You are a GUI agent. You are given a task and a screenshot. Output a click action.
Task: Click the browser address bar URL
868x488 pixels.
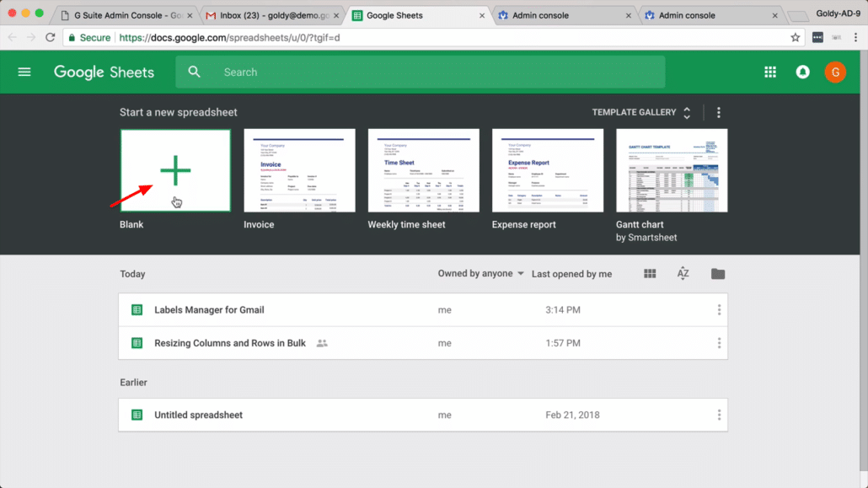[229, 38]
